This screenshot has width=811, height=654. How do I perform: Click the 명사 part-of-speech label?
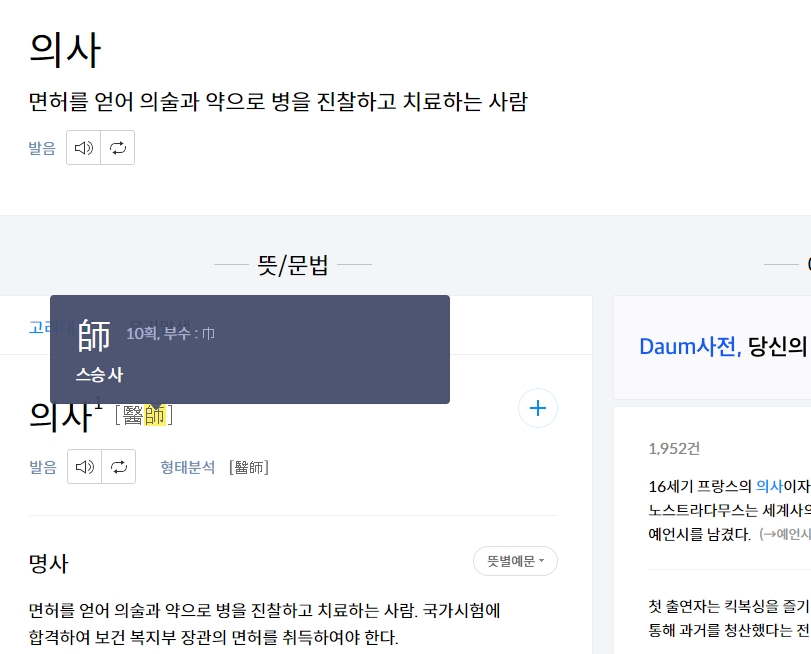coord(49,563)
